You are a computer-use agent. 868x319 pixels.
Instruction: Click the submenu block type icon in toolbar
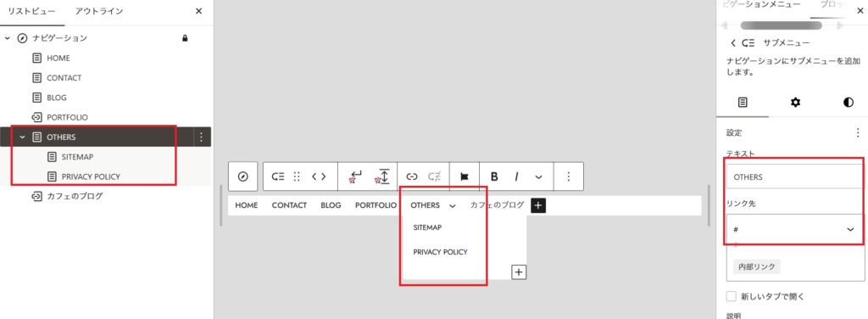tap(277, 176)
